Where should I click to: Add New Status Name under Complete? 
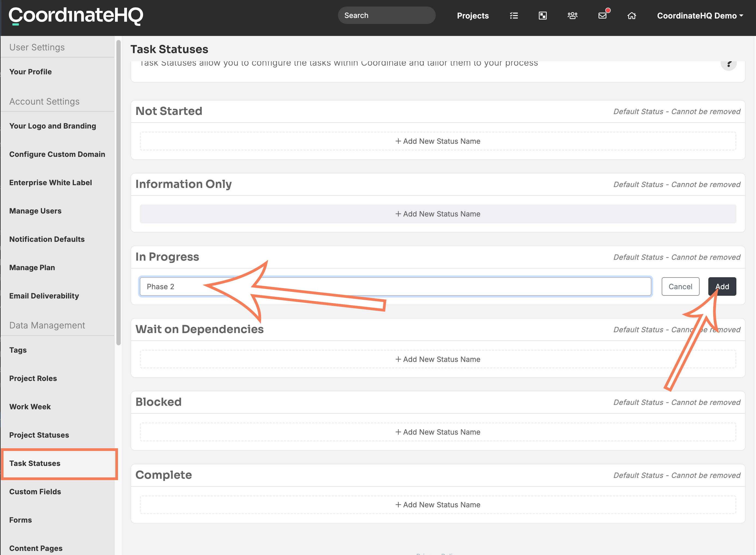[x=438, y=505]
